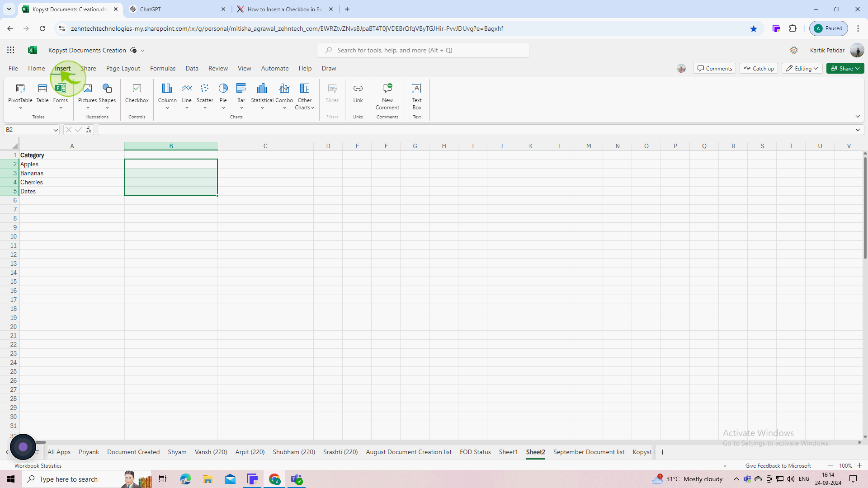Open Chrome from the Windows taskbar
The image size is (868, 488).
275,479
